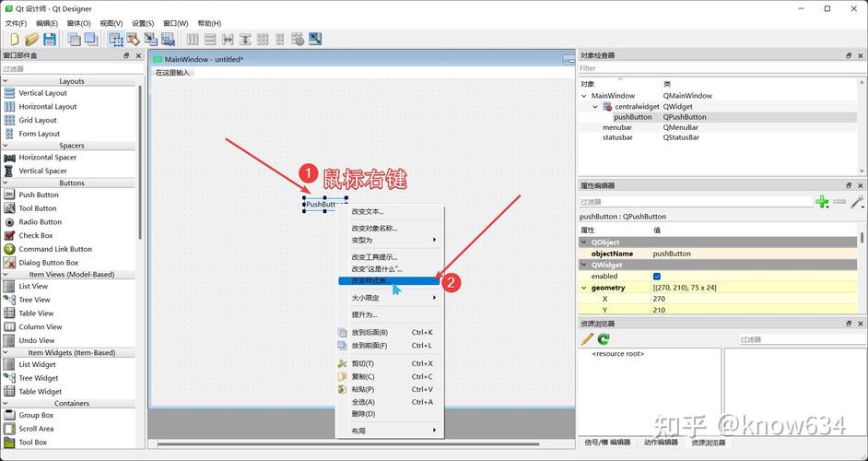Click 在这里输入 on the form menubar
Viewport: 868px width, 461px height.
(x=172, y=73)
